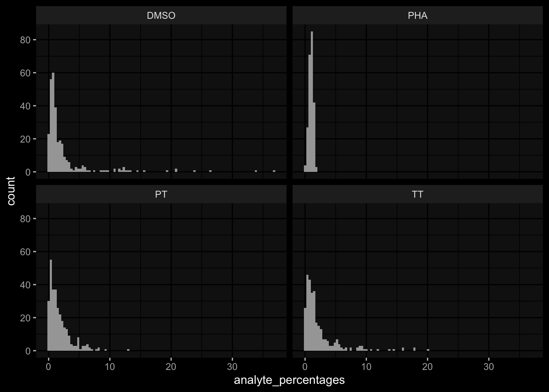This screenshot has height=392, width=549.
Task: Click y-axis tick 0 beside PT panel
Action: tap(28, 351)
